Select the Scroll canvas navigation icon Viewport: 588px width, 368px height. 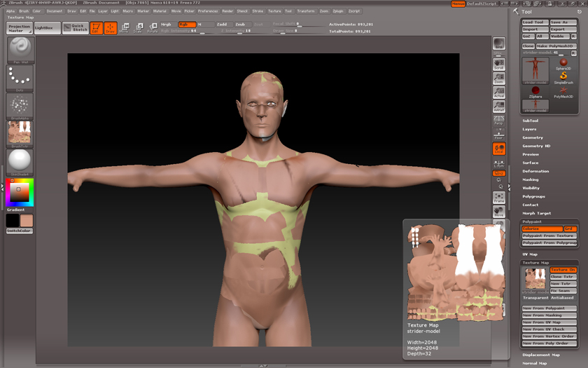pyautogui.click(x=498, y=64)
